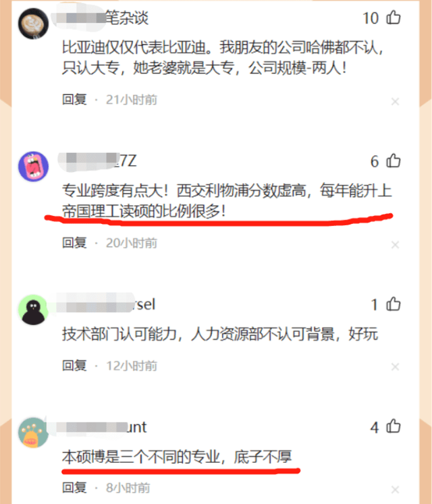Reply to the 技术部门 comment
The height and width of the screenshot is (504, 432).
coord(74,366)
